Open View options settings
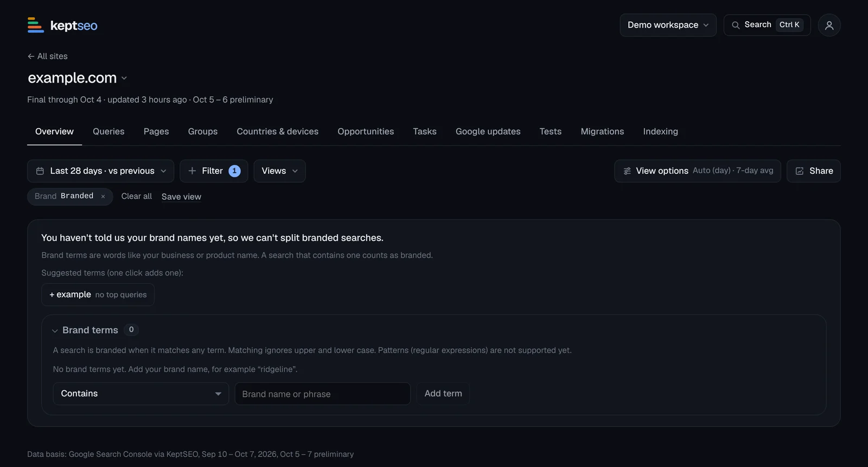This screenshot has height=467, width=868. 698,171
